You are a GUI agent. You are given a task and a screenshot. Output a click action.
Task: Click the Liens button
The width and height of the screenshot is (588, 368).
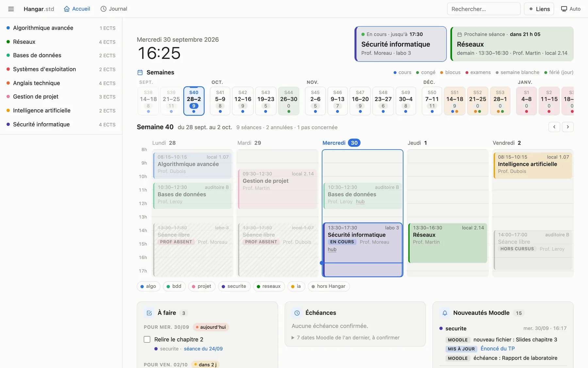[539, 9]
